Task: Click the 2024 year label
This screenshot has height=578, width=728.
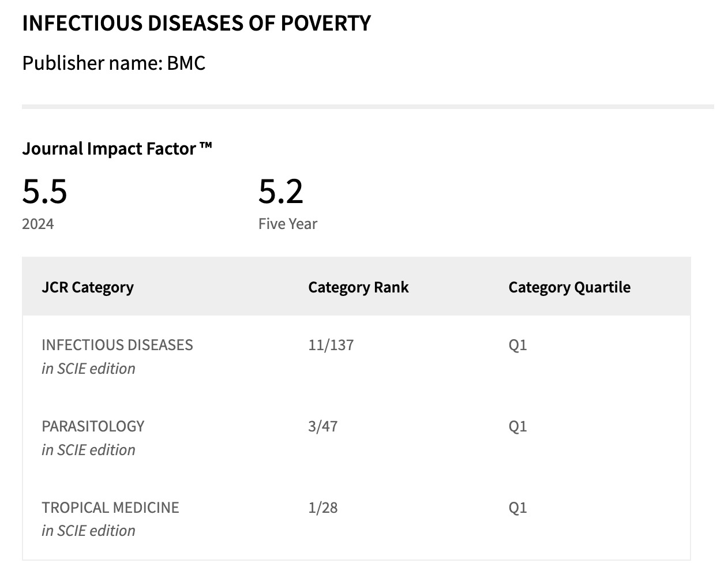Action: 38,224
